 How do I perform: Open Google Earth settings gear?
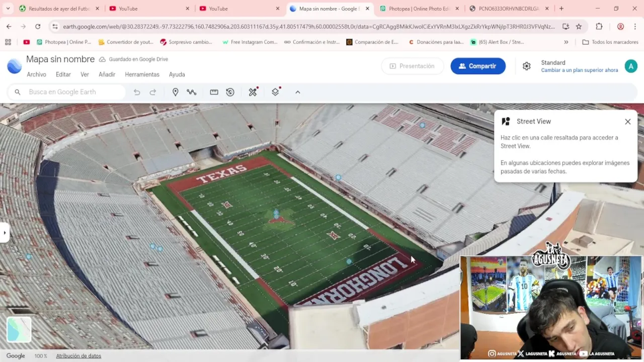tap(526, 66)
